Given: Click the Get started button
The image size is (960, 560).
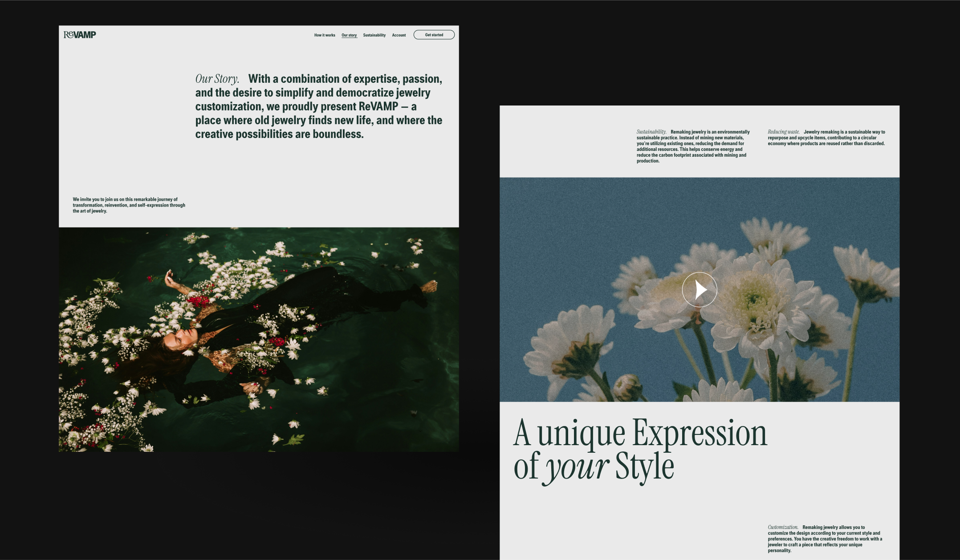Looking at the screenshot, I should click(434, 35).
